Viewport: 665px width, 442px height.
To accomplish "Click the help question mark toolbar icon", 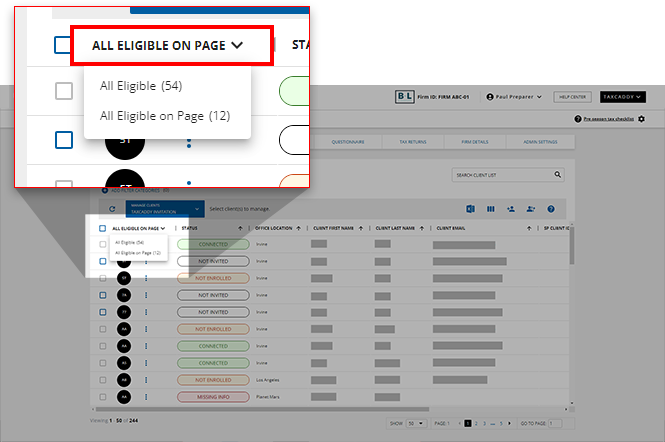I will click(551, 209).
